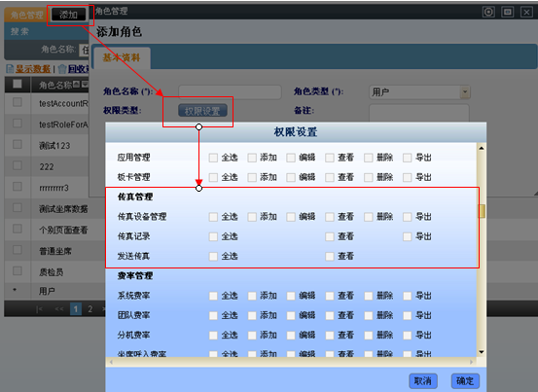This screenshot has width=538, height=392.
Task: Go to first page pagination icon
Action: (x=39, y=309)
